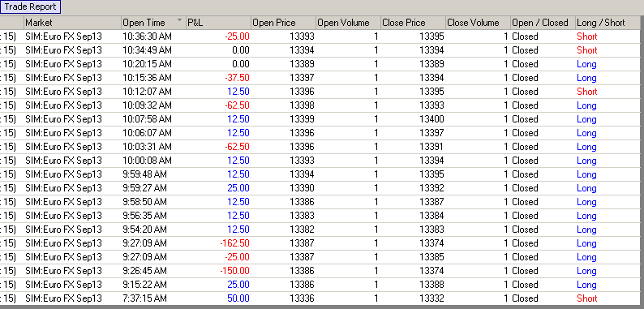
Task: Sort by the P&L column header
Action: pyautogui.click(x=218, y=23)
